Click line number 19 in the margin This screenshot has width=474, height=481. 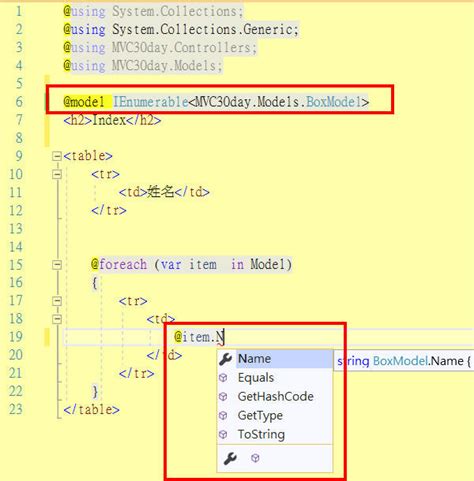point(16,337)
